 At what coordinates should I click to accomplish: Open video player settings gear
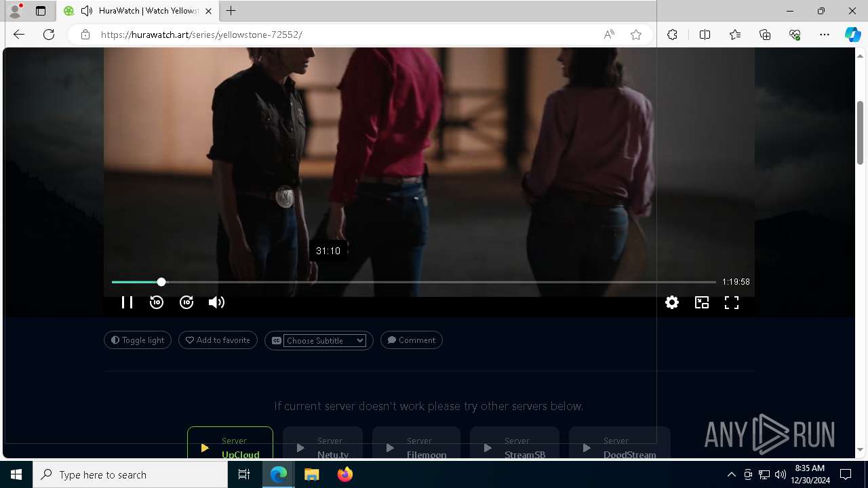[x=672, y=302]
